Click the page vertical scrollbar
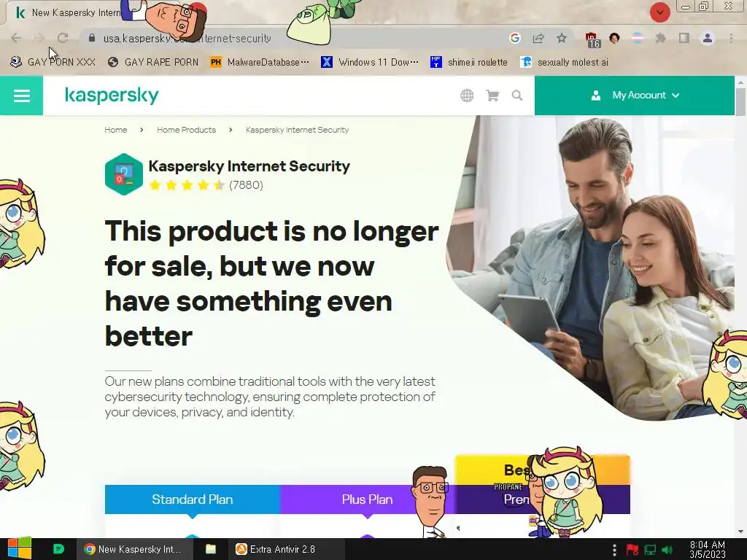747x560 pixels. (x=740, y=305)
